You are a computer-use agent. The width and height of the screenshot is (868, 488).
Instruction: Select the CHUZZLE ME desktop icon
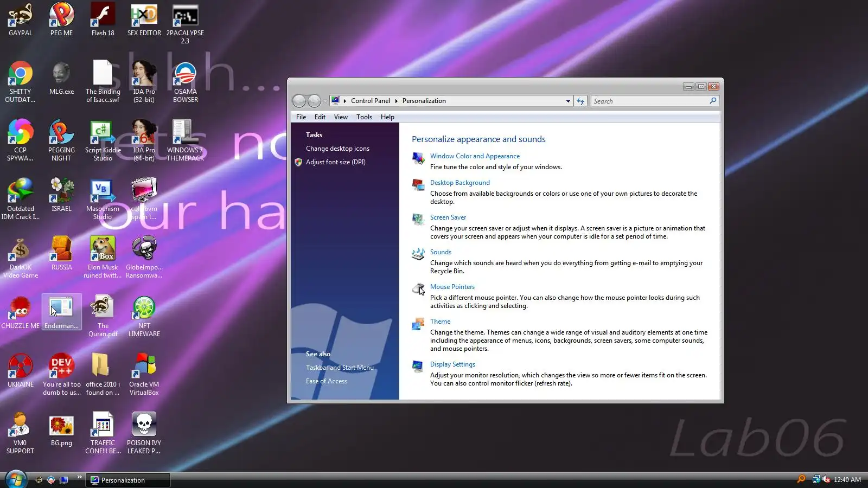point(20,313)
